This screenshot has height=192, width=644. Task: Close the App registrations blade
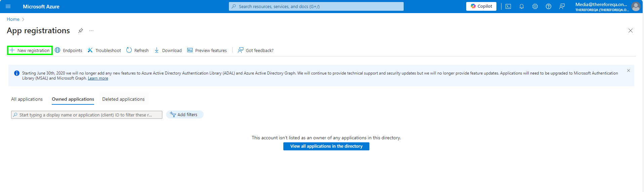pyautogui.click(x=631, y=31)
